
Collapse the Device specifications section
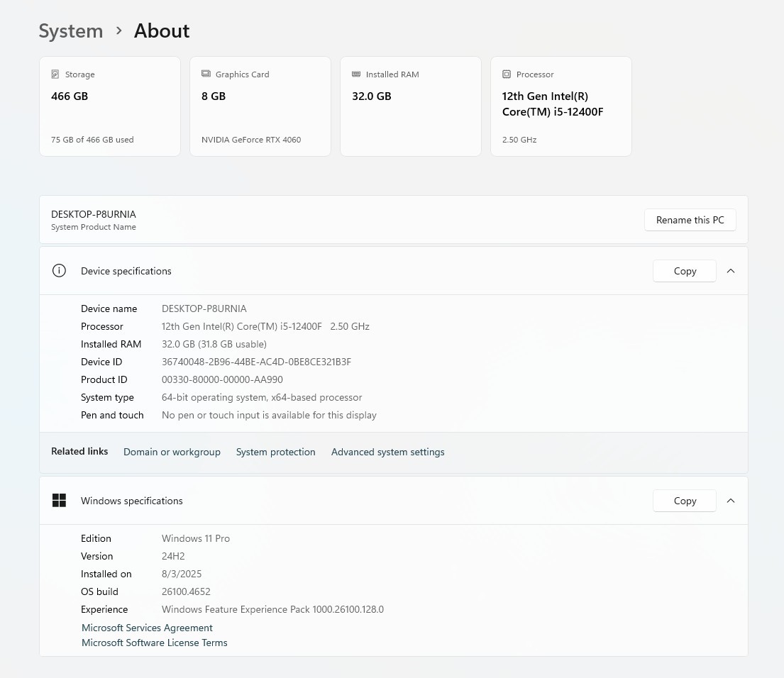(x=731, y=271)
